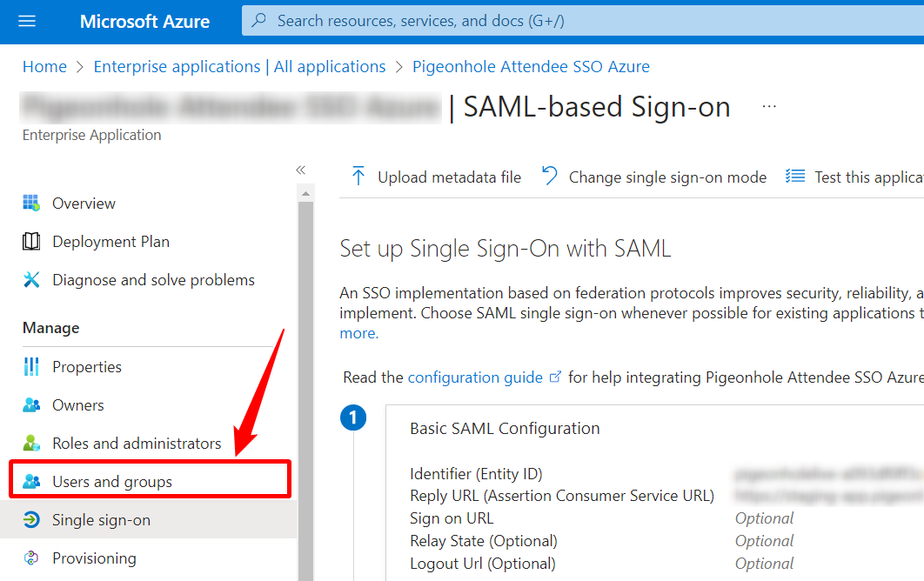Click Change single sign-on mode button
The image size is (924, 581).
654,177
